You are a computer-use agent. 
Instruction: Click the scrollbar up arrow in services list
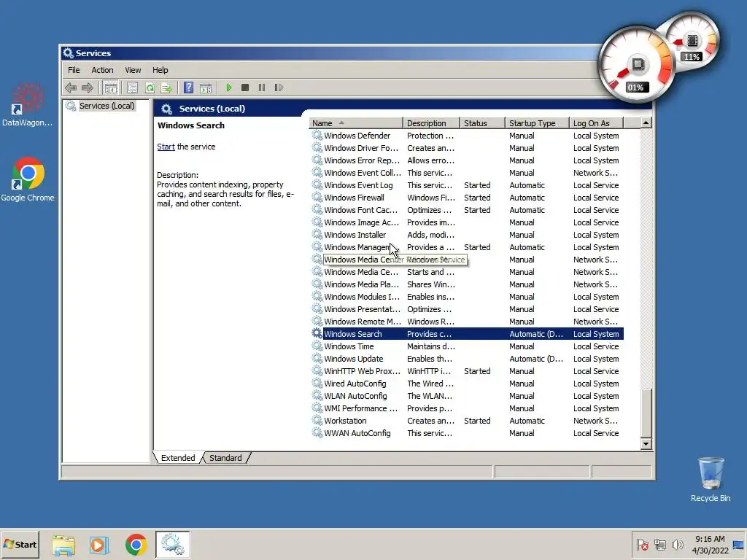pos(646,122)
